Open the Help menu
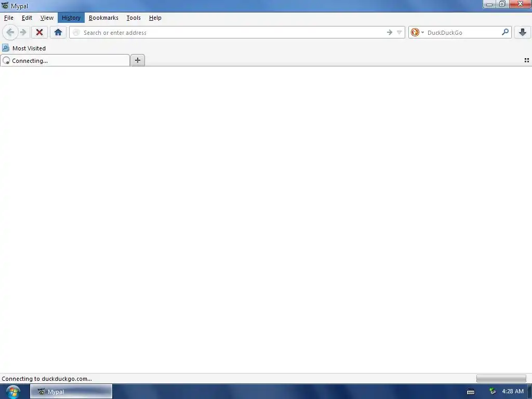 155,18
